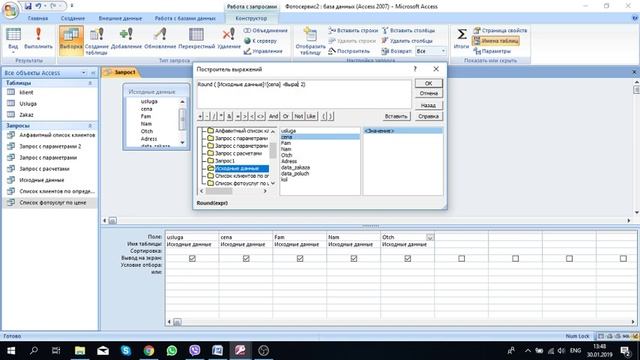This screenshot has width=640, height=360.
Task: Check show box in column after Otch
Action: [x=462, y=258]
